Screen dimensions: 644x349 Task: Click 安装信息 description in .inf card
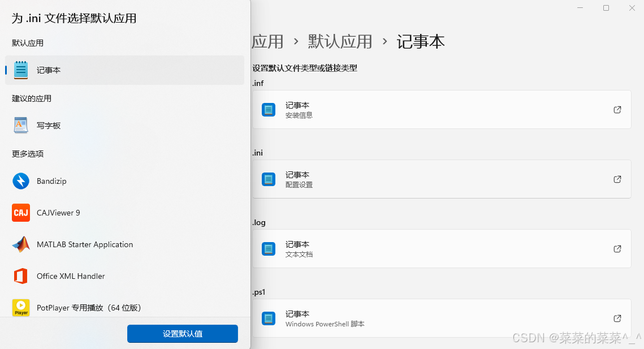click(299, 115)
